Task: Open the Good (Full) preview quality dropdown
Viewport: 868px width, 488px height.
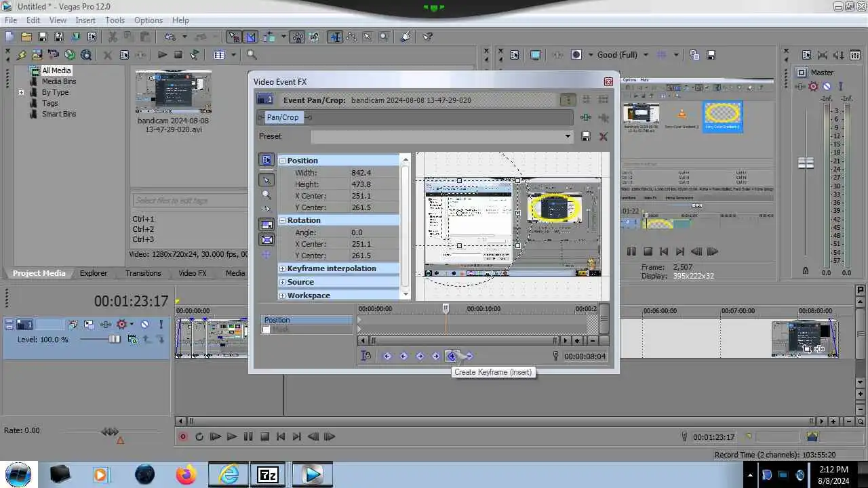Action: 645,55
